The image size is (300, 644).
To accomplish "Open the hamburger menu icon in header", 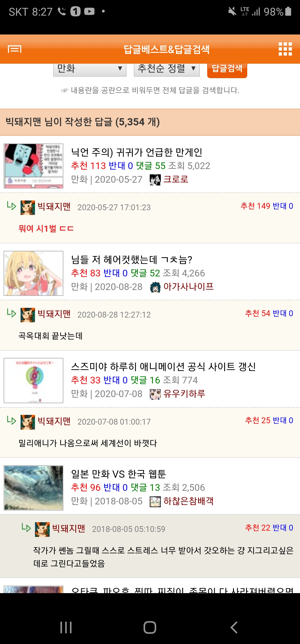I will pos(14,49).
